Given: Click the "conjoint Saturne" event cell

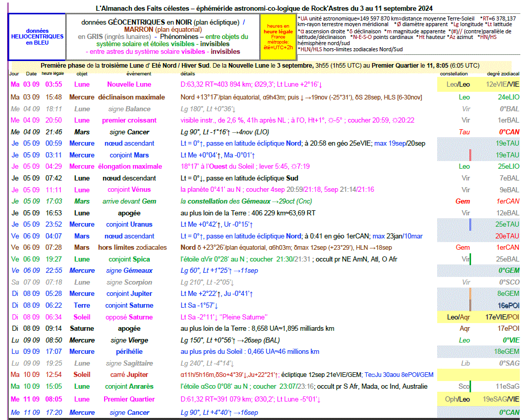Looking at the screenshot, I should coord(129,306).
